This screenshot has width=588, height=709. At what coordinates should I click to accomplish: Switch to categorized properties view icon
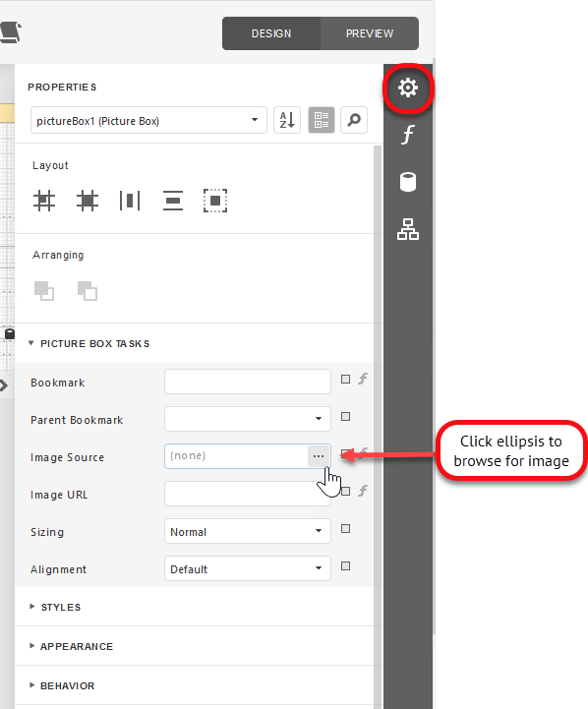(x=322, y=120)
